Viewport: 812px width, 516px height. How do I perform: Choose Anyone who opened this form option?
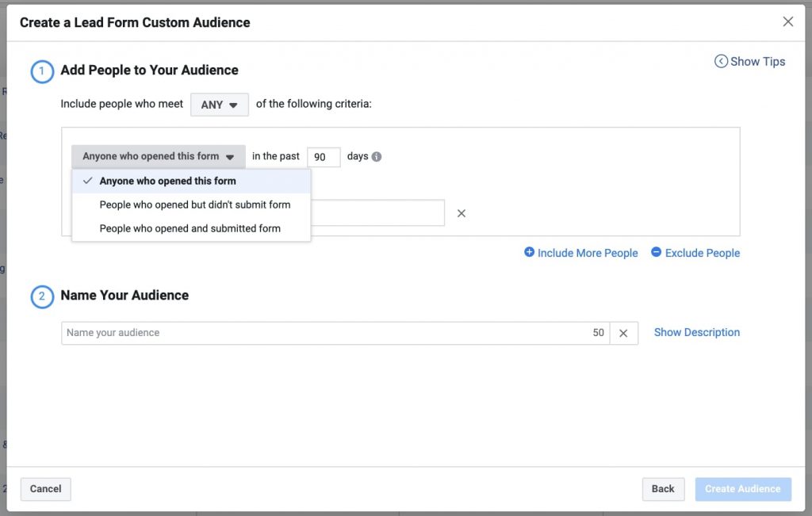167,181
